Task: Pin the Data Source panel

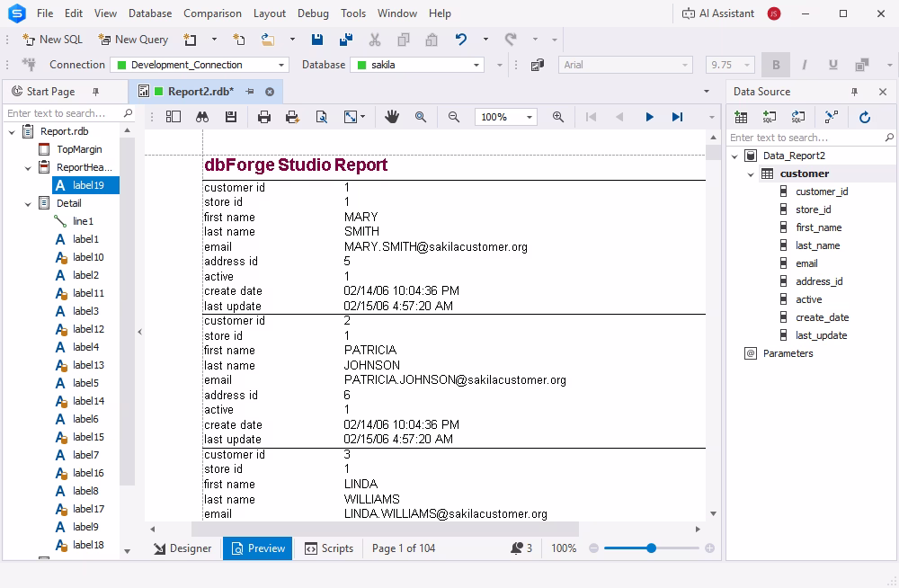Action: click(854, 92)
